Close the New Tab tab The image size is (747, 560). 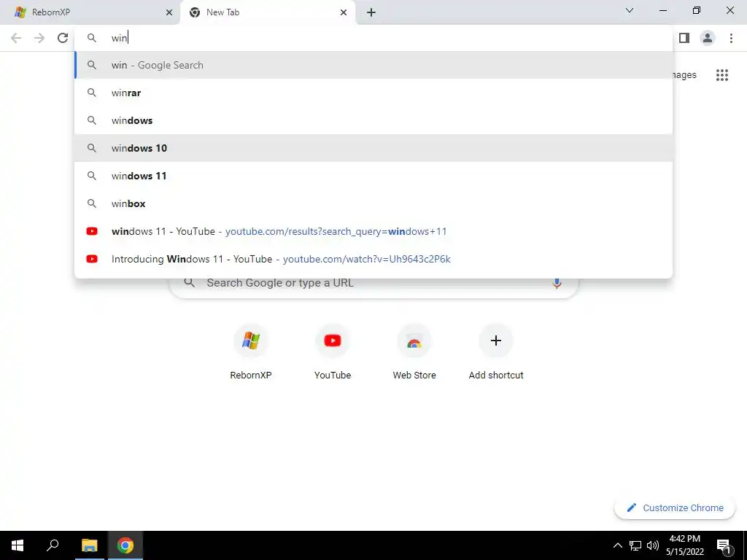[x=344, y=12]
